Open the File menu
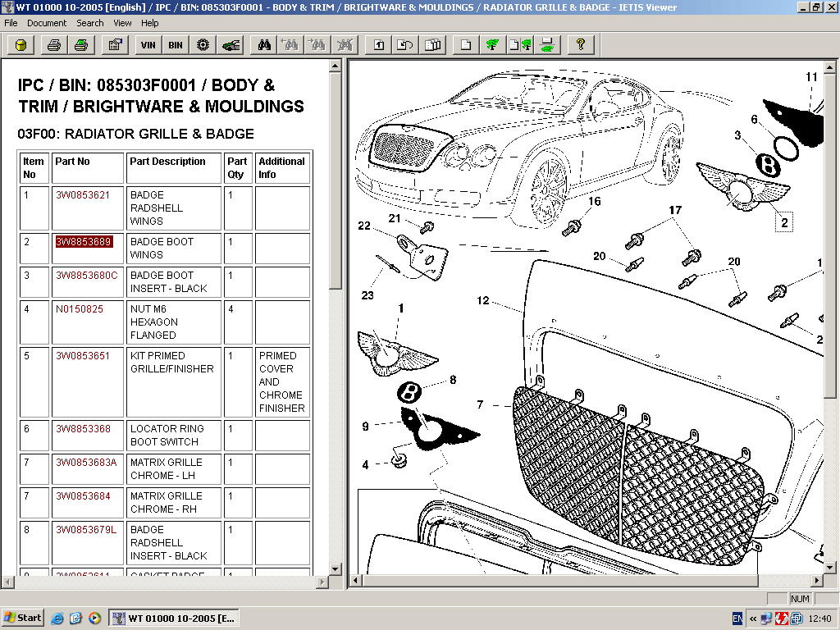Viewport: 840px width, 630px height. click(x=11, y=23)
